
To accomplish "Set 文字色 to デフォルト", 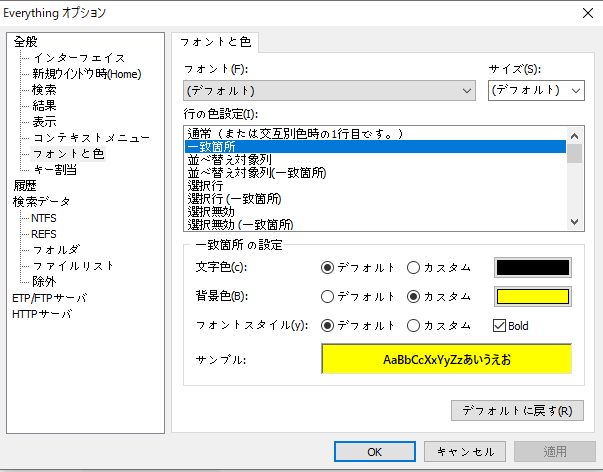I will [x=358, y=267].
